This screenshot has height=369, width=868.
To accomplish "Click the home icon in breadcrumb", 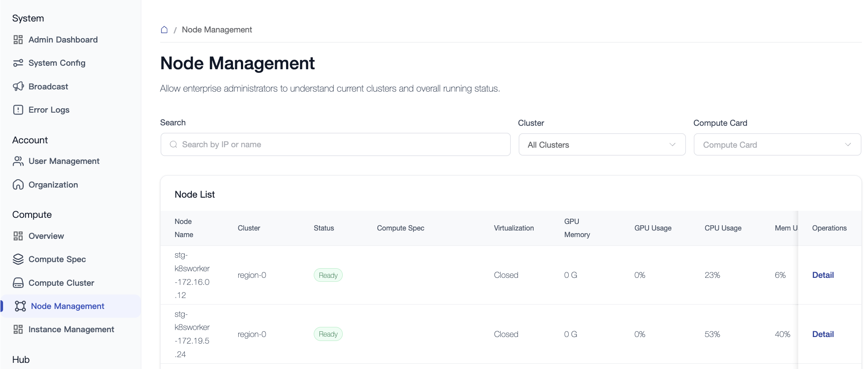I will click(x=164, y=30).
